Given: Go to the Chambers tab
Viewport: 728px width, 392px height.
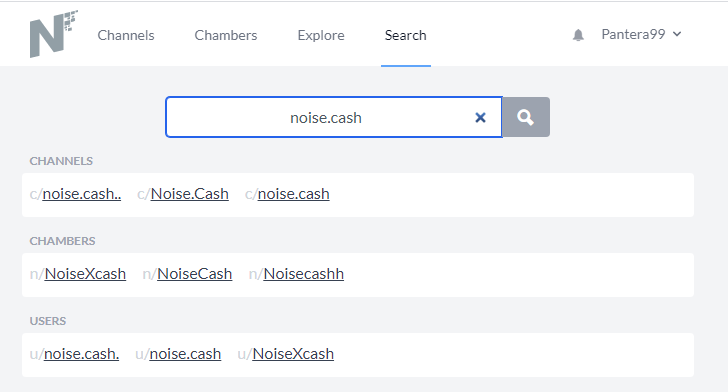Looking at the screenshot, I should click(x=226, y=35).
